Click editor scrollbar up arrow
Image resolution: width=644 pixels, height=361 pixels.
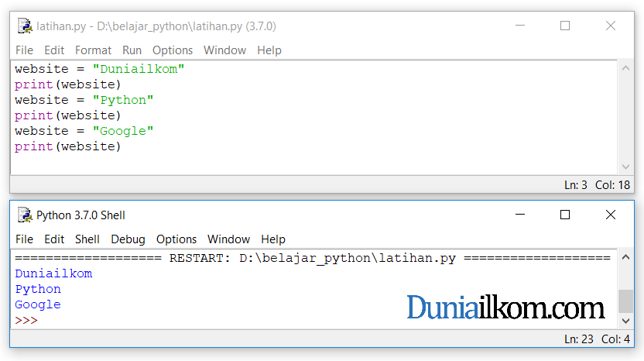[625, 68]
